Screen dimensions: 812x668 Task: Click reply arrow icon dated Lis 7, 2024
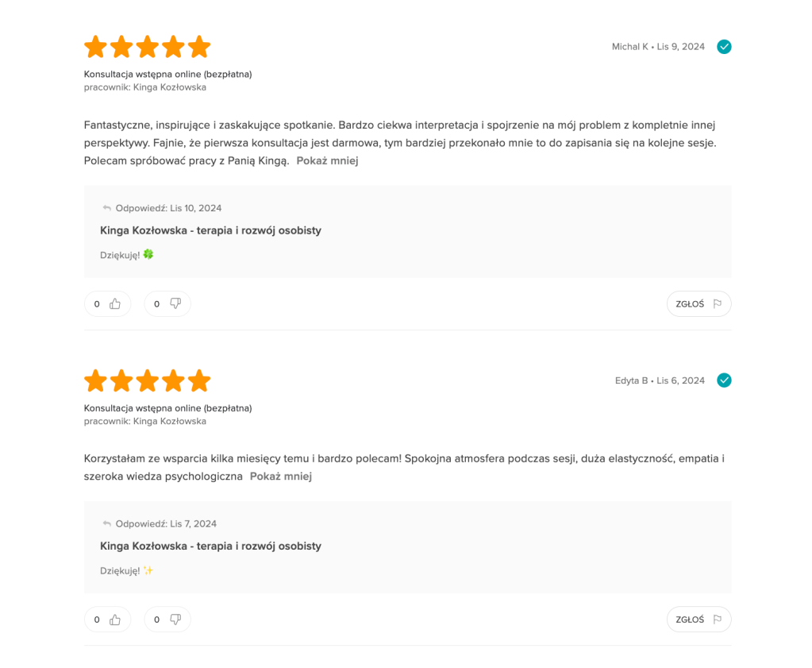pos(106,524)
